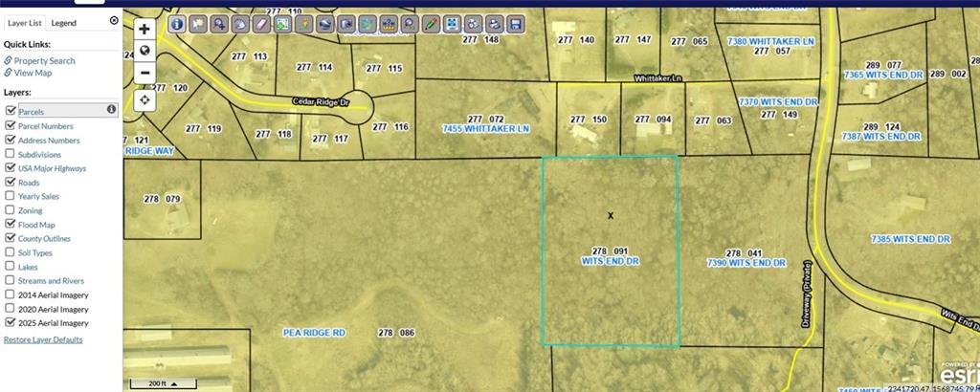Screen dimensions: 980x392
Task: Hide the Roads layer
Action: click(10, 182)
